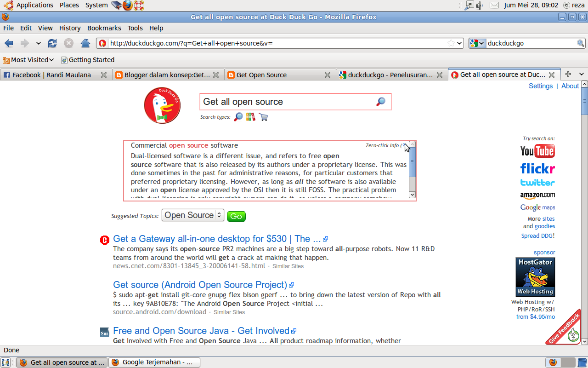This screenshot has width=588, height=368.
Task: Open the Most Visited bookmarks folder
Action: pyautogui.click(x=28, y=60)
